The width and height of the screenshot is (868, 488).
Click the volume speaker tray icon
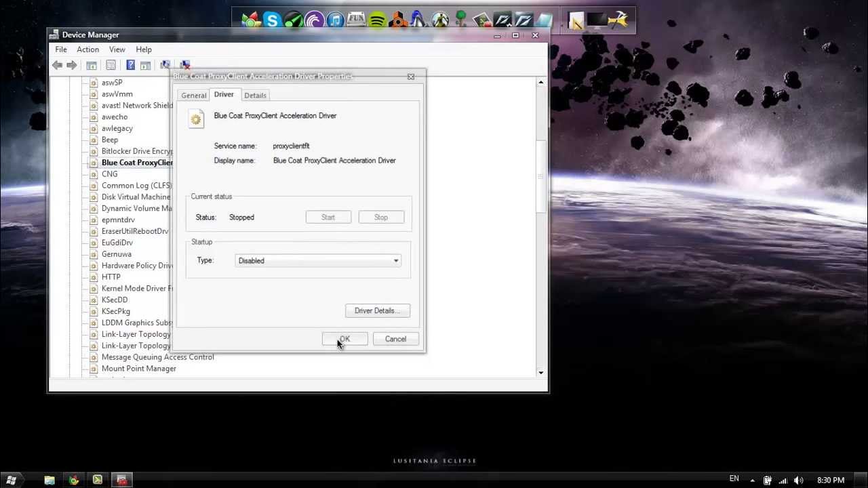798,481
